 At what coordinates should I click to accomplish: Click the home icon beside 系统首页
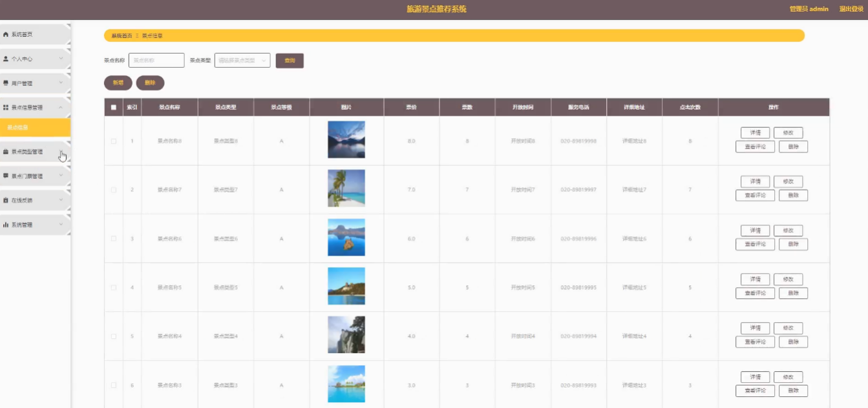click(x=6, y=34)
